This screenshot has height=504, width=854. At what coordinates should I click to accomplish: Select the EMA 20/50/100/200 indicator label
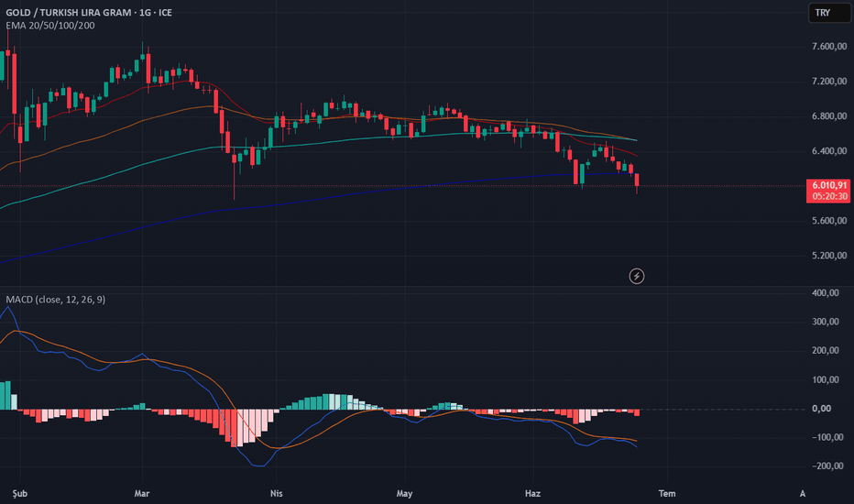click(x=50, y=26)
